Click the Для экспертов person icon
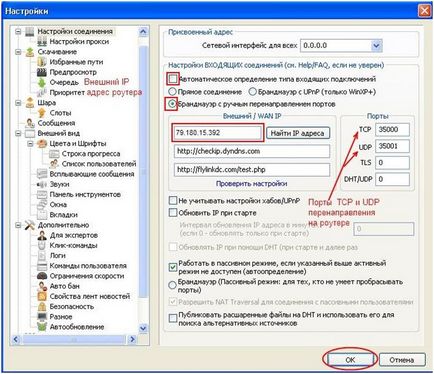This screenshot has height=374, width=434. [42, 235]
